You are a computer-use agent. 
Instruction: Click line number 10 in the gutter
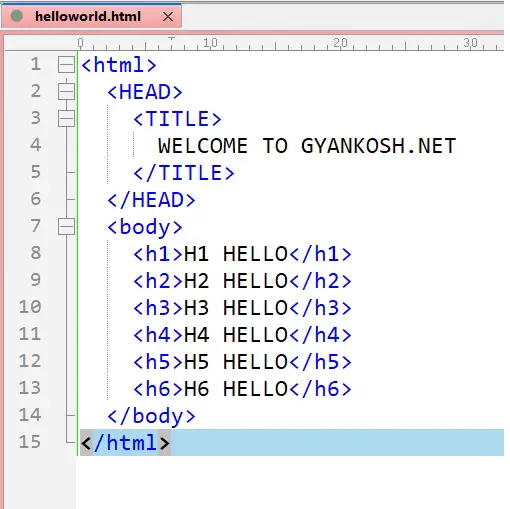[30, 307]
